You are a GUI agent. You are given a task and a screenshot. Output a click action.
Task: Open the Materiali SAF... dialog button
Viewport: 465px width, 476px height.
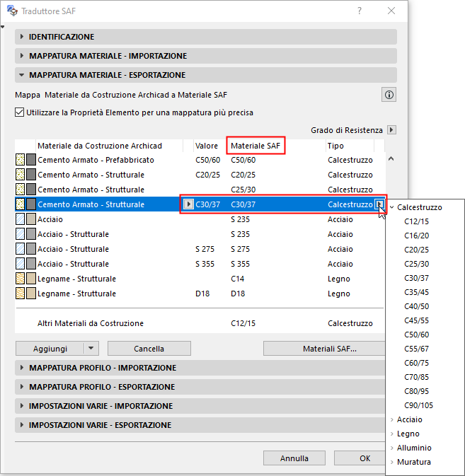tap(324, 348)
